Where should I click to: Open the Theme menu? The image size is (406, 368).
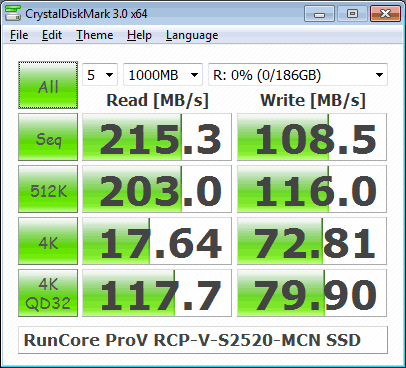click(94, 35)
